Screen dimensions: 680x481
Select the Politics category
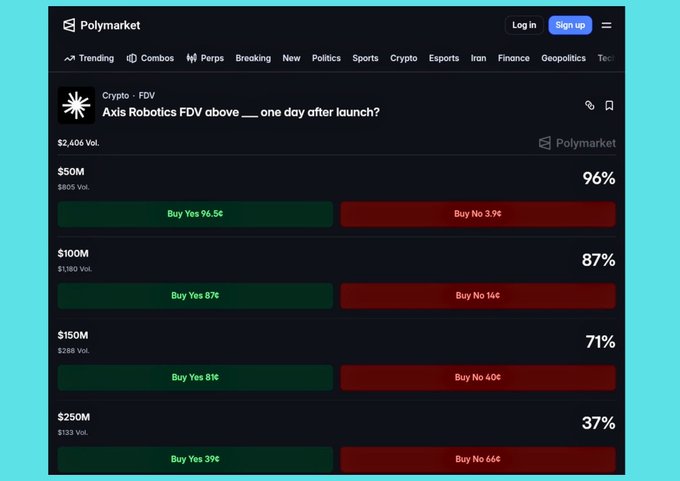coord(326,58)
